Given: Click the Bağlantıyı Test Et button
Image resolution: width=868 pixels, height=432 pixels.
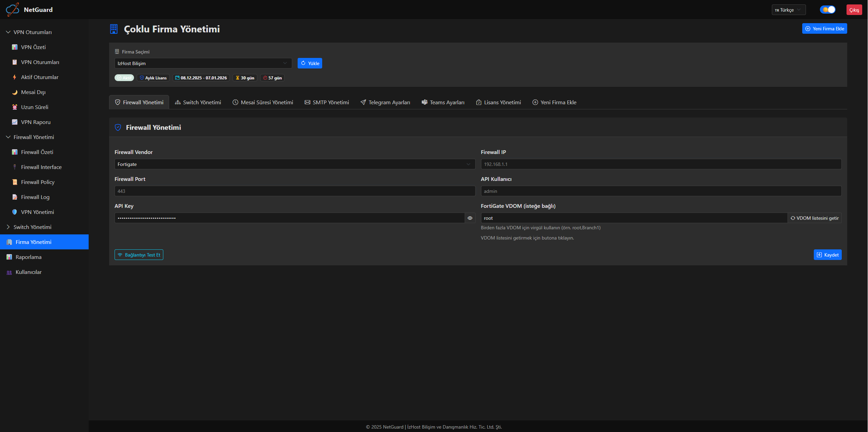Looking at the screenshot, I should [139, 255].
